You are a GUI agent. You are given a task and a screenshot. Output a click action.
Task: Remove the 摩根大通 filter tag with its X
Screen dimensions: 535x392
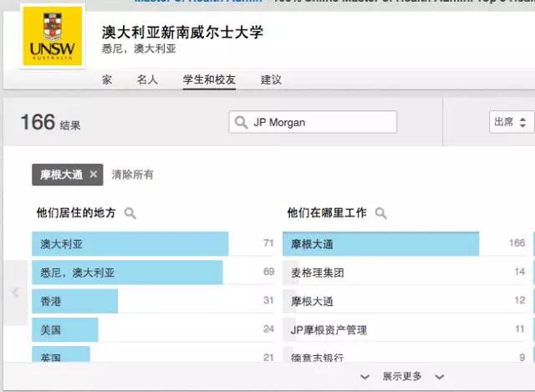point(94,175)
